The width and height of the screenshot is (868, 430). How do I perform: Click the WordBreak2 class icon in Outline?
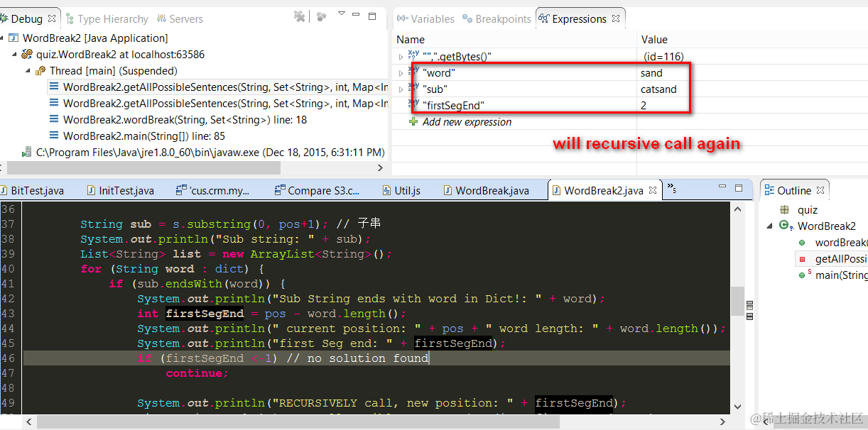785,226
